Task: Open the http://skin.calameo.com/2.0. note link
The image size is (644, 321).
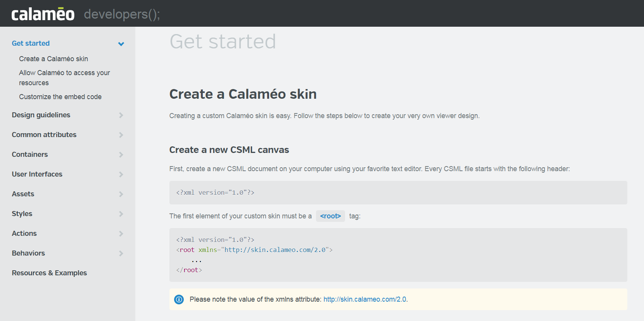Action: click(x=366, y=299)
